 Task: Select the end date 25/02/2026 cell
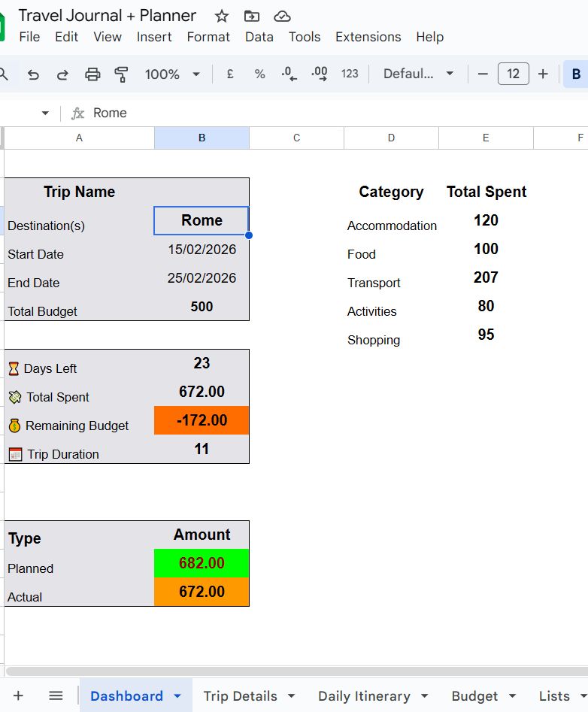pos(202,278)
